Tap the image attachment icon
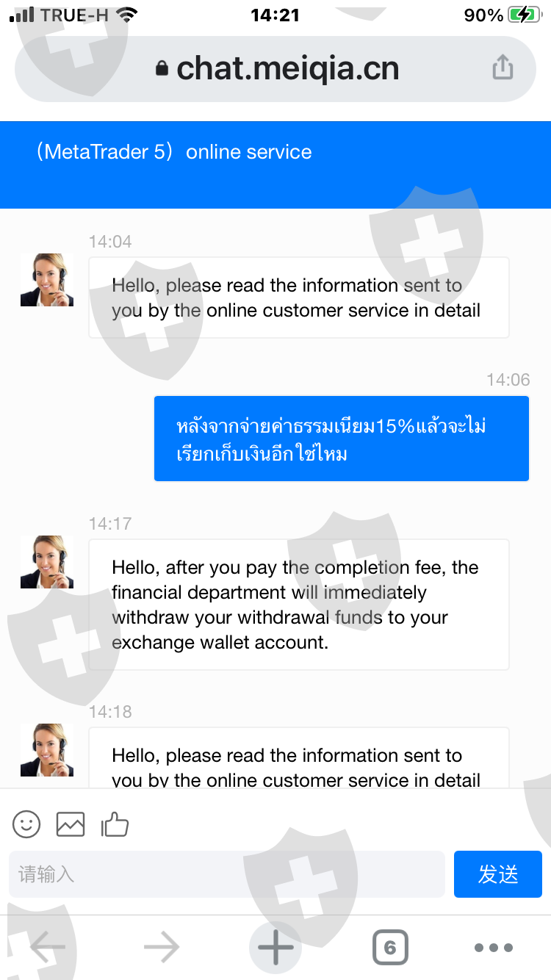This screenshot has width=551, height=980. (x=71, y=824)
